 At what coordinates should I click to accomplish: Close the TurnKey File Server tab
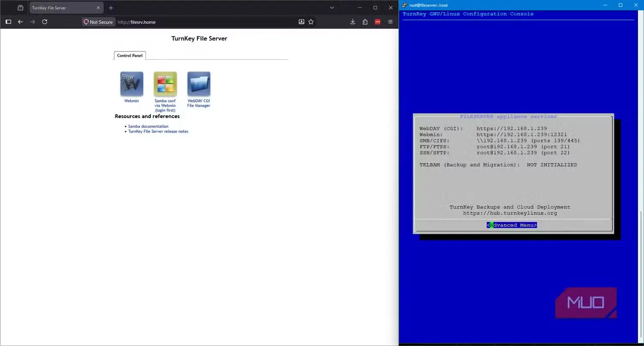[x=98, y=8]
